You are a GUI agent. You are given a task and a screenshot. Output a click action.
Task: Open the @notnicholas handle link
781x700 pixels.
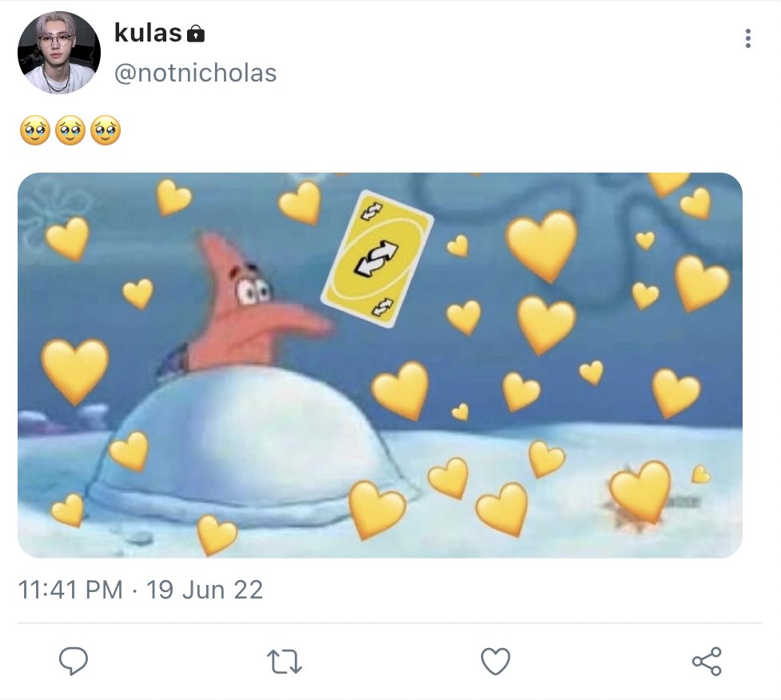195,74
